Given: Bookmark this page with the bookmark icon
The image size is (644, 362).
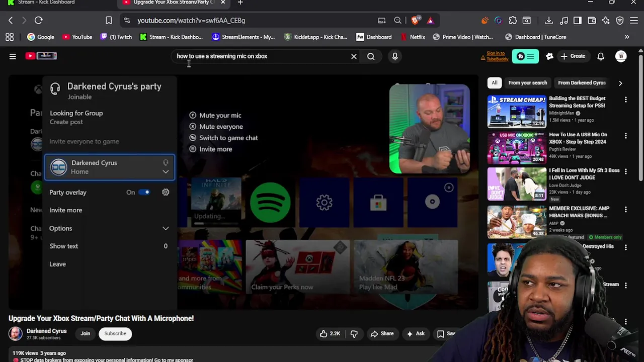Looking at the screenshot, I should coord(109,21).
